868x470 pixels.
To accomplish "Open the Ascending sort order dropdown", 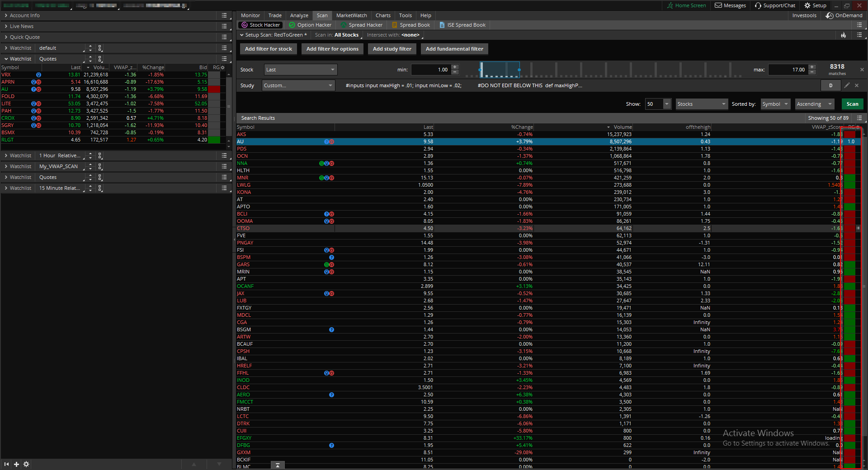I will click(x=814, y=104).
